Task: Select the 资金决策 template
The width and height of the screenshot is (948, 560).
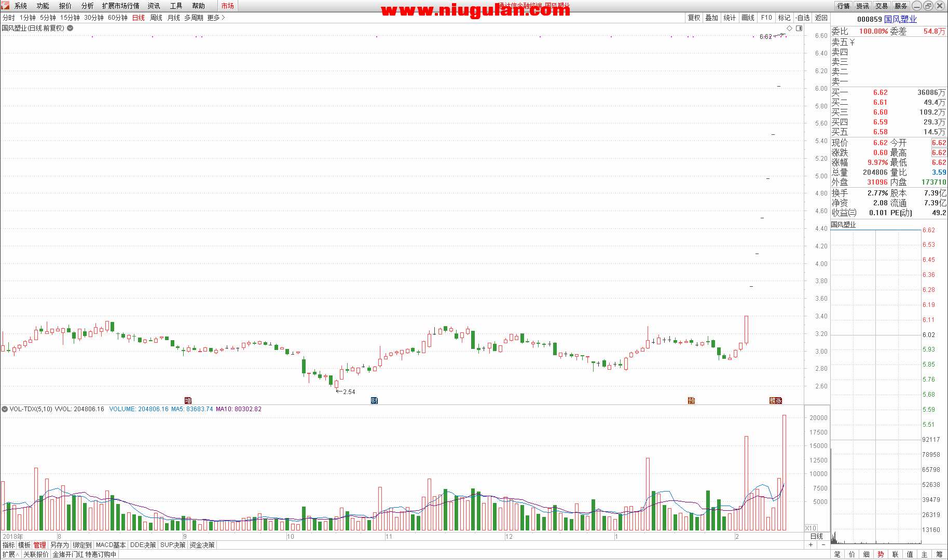Action: click(x=202, y=545)
